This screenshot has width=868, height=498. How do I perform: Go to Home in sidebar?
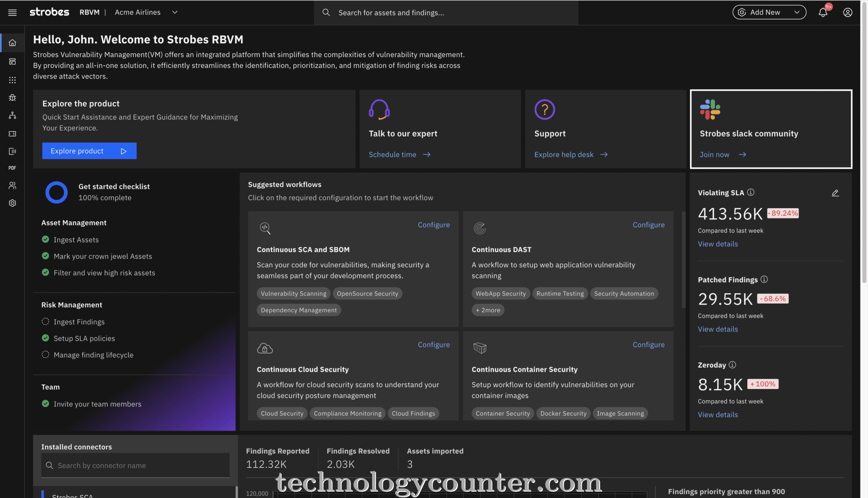coord(12,43)
